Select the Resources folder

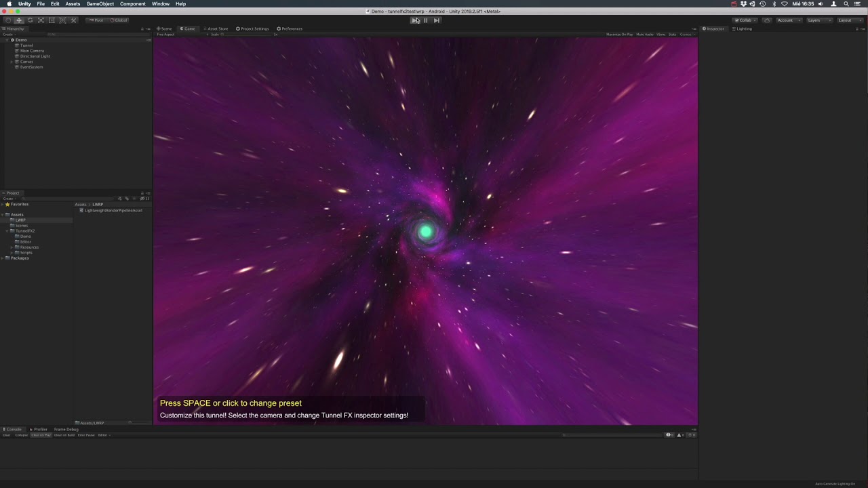pyautogui.click(x=29, y=247)
